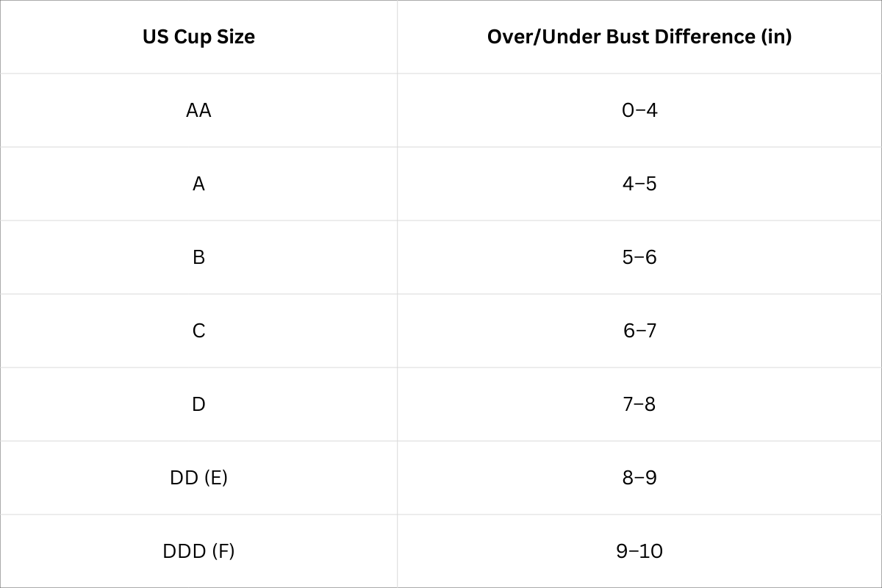Select the 6–7 difference cell
882x588 pixels.
click(x=639, y=331)
